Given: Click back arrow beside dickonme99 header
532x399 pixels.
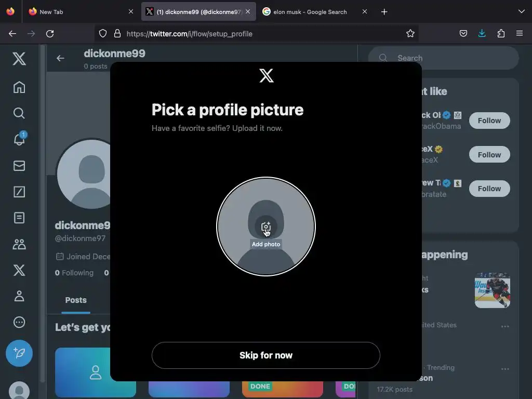Looking at the screenshot, I should pos(60,58).
